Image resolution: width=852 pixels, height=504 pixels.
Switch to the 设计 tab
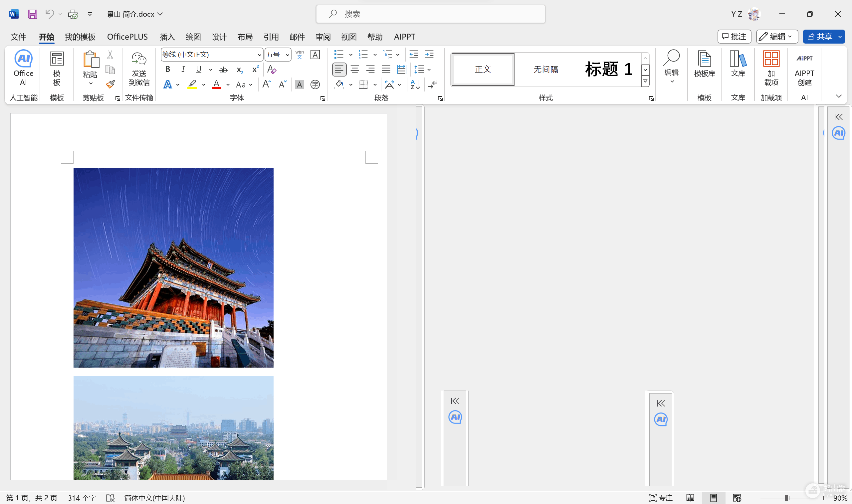tap(219, 37)
